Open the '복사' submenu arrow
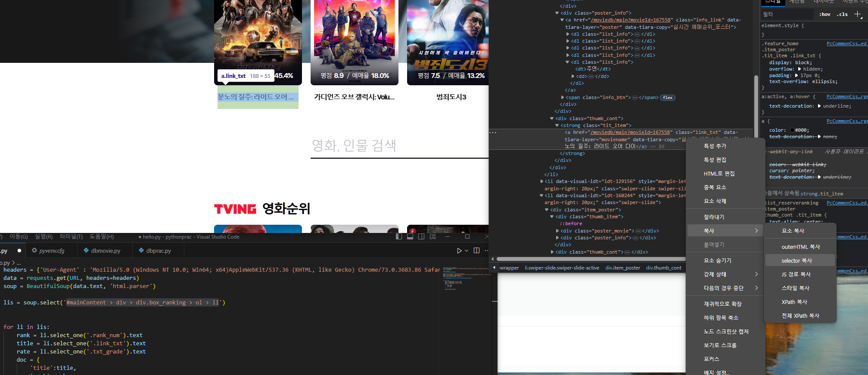 click(756, 231)
